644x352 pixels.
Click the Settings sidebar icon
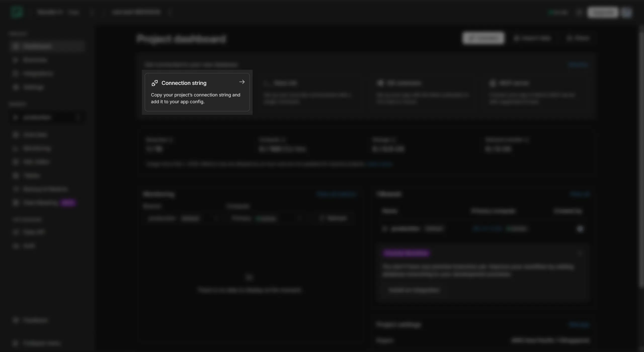pyautogui.click(x=16, y=87)
